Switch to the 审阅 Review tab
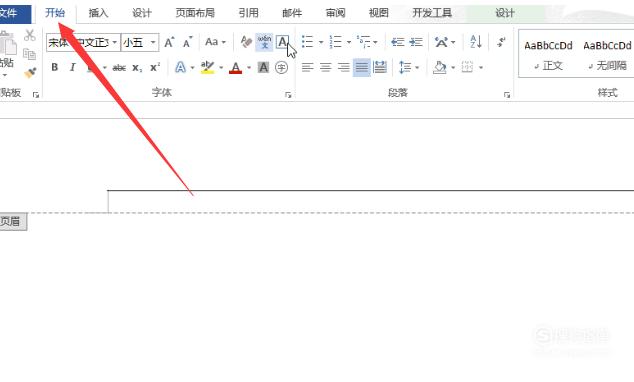This screenshot has height=382, width=634. tap(336, 13)
